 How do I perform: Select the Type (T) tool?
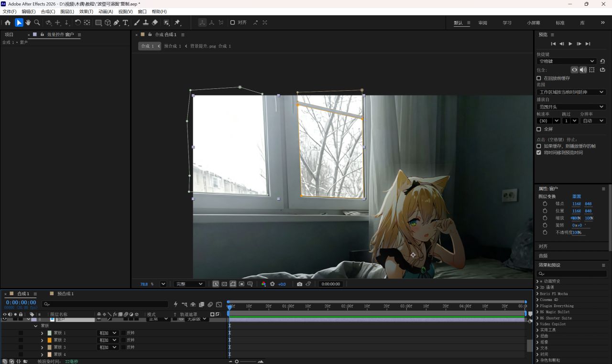(x=126, y=22)
